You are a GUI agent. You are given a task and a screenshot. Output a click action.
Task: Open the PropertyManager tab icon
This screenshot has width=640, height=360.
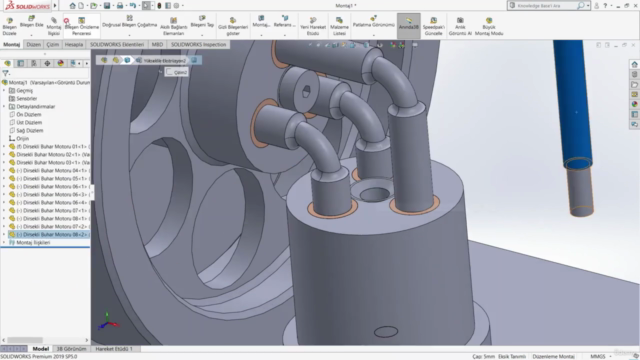pyautogui.click(x=20, y=63)
